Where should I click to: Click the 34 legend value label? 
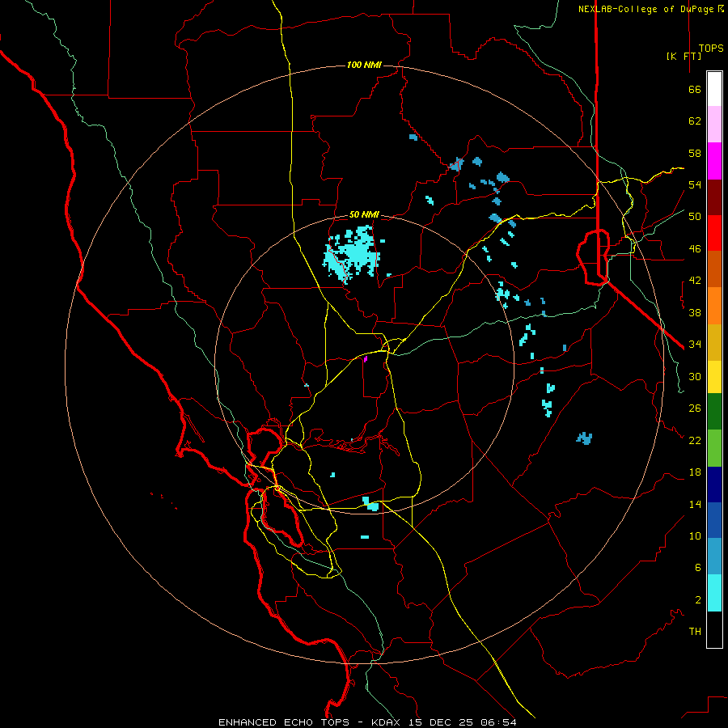[x=695, y=345]
